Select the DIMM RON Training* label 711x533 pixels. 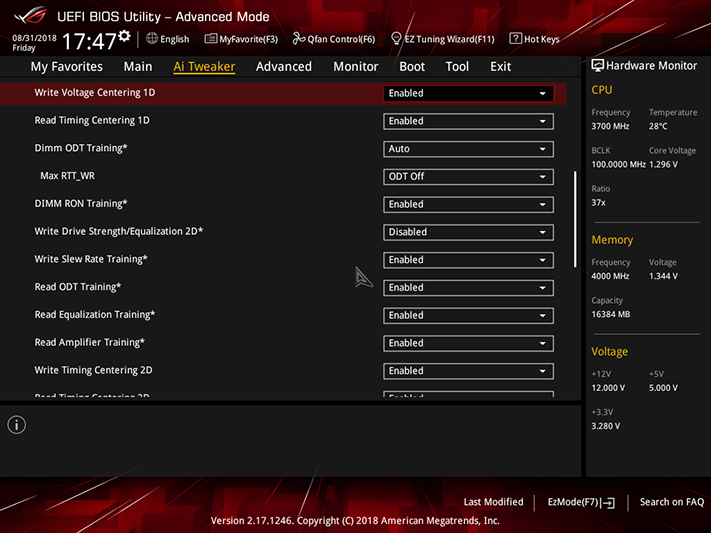tap(81, 204)
